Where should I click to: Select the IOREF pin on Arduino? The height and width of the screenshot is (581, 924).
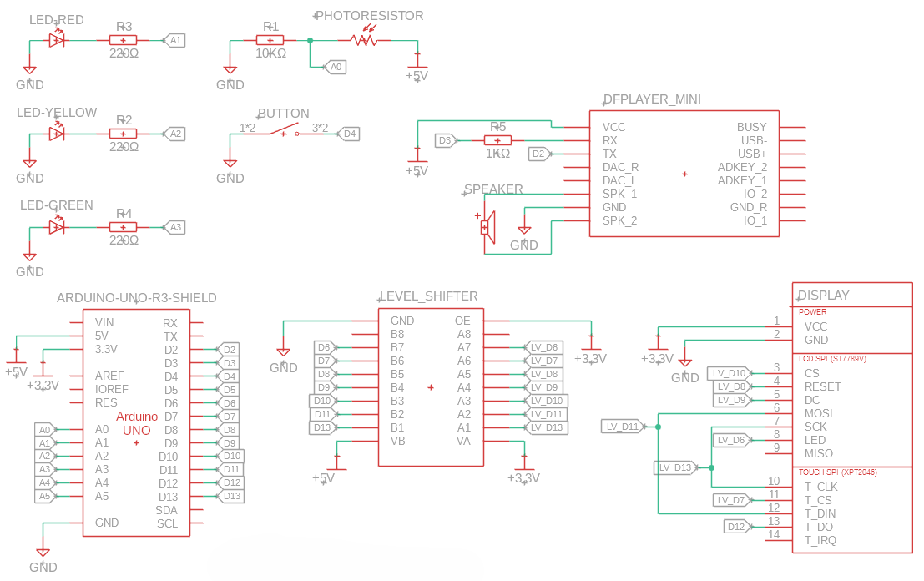(111, 390)
